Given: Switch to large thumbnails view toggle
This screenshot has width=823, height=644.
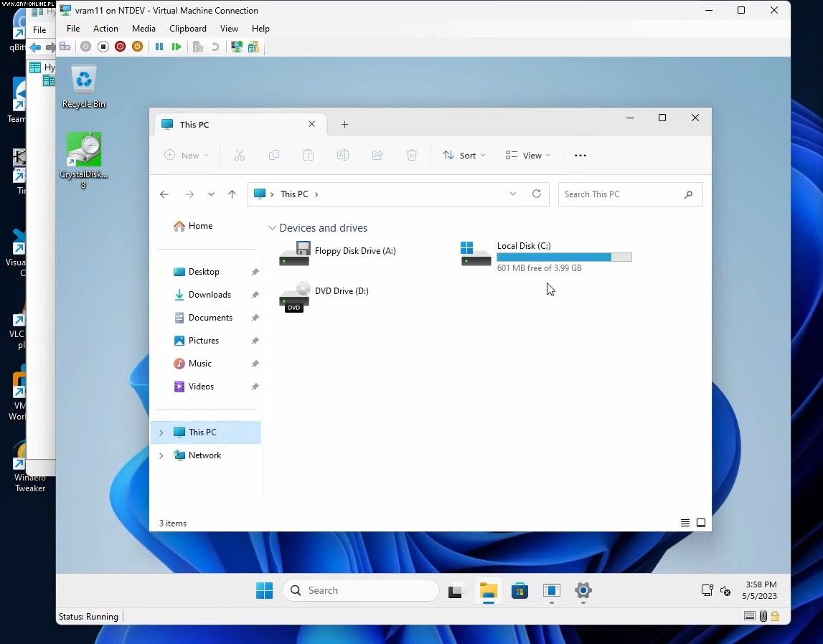Looking at the screenshot, I should coord(701,524).
